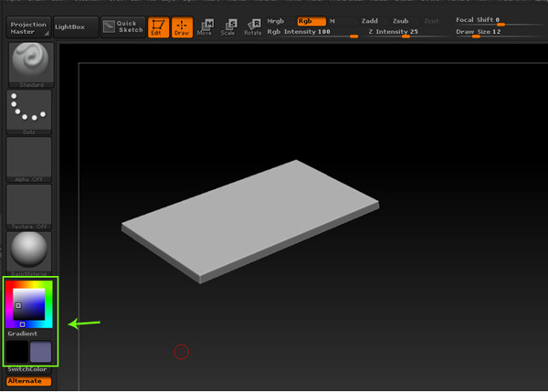Select the Scale tool icon
548x392 pixels.
point(228,26)
